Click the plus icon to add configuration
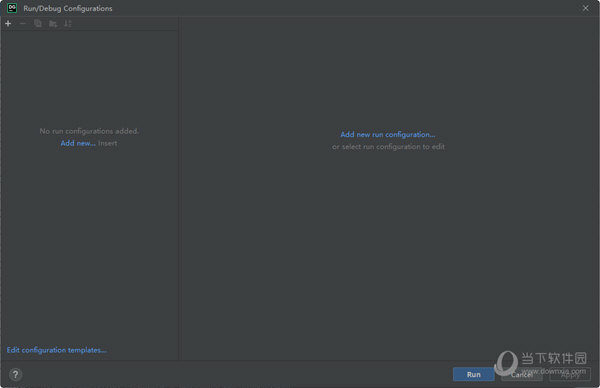Viewport: 600px width, 388px height. point(8,24)
